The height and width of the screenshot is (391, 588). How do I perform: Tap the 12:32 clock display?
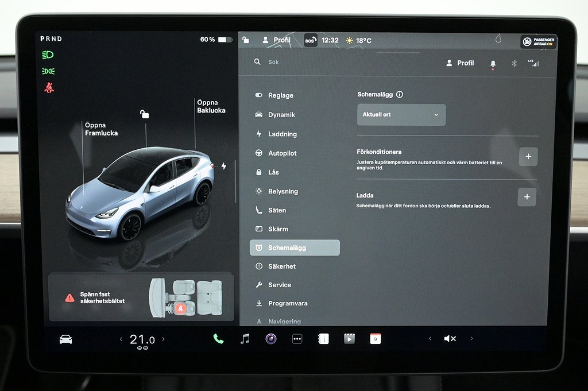pyautogui.click(x=330, y=40)
